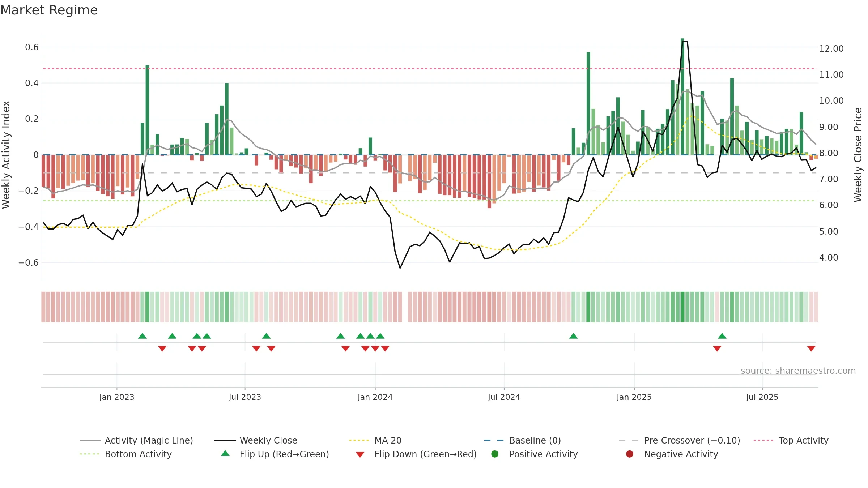Click the Activity (Magic Line) legend entry
Viewport: 868px width, 488px height.
coord(136,440)
